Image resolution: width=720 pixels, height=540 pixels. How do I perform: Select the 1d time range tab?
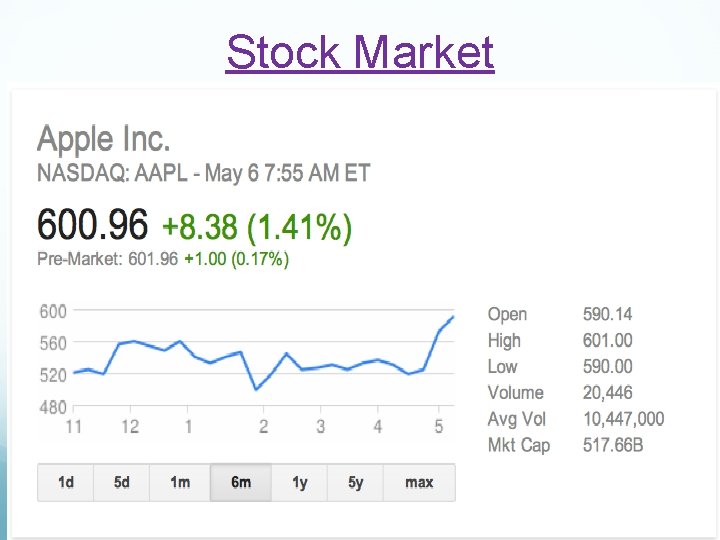click(x=66, y=482)
